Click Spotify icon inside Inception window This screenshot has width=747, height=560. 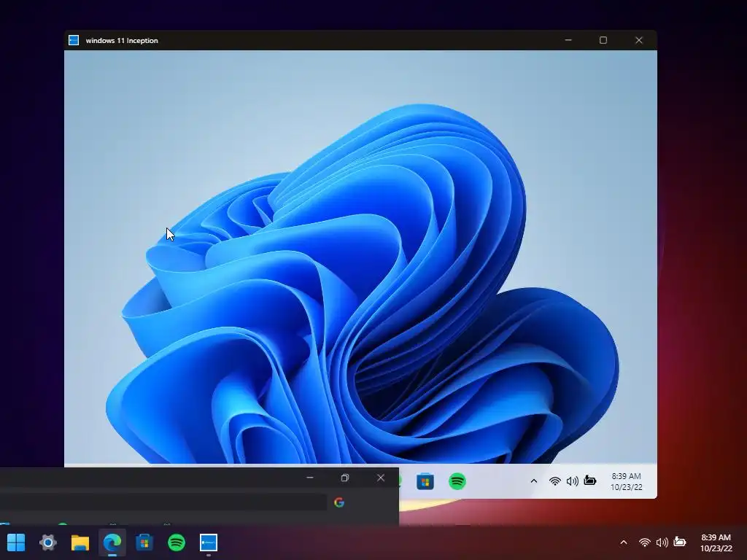click(x=457, y=481)
